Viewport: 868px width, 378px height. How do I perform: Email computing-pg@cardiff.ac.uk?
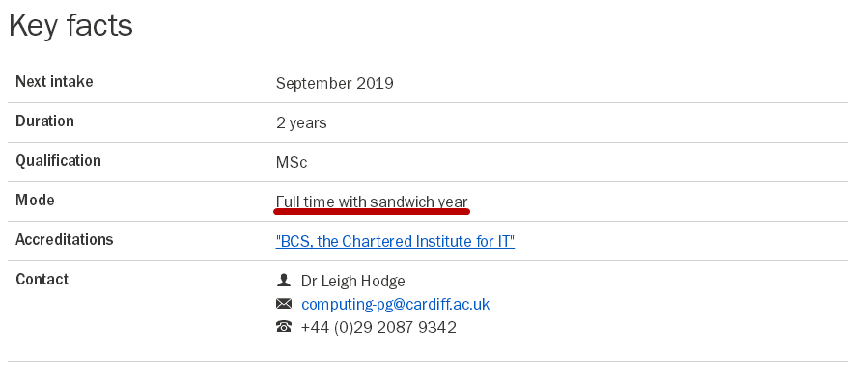click(x=395, y=304)
